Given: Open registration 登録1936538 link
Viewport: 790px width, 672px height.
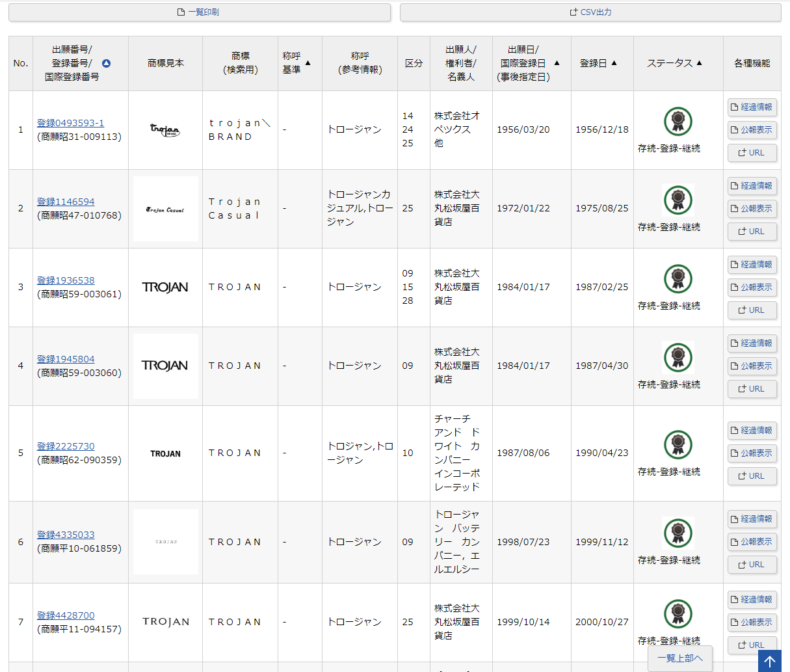Looking at the screenshot, I should tap(66, 280).
